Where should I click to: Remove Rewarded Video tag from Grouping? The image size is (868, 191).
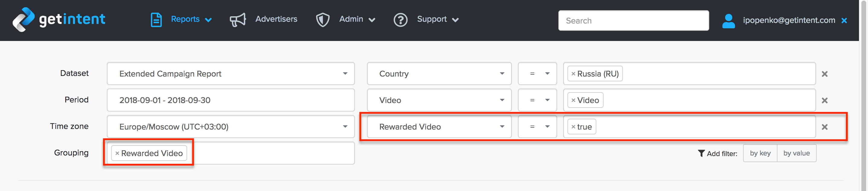point(117,153)
